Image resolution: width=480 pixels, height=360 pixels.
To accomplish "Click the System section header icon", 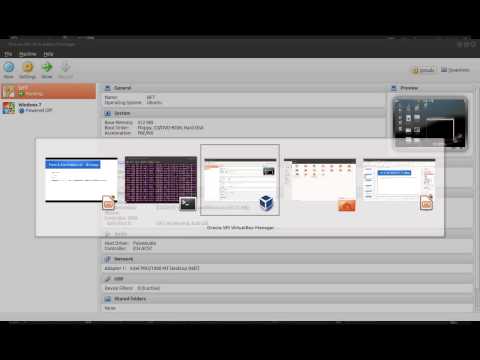I will (x=108, y=113).
